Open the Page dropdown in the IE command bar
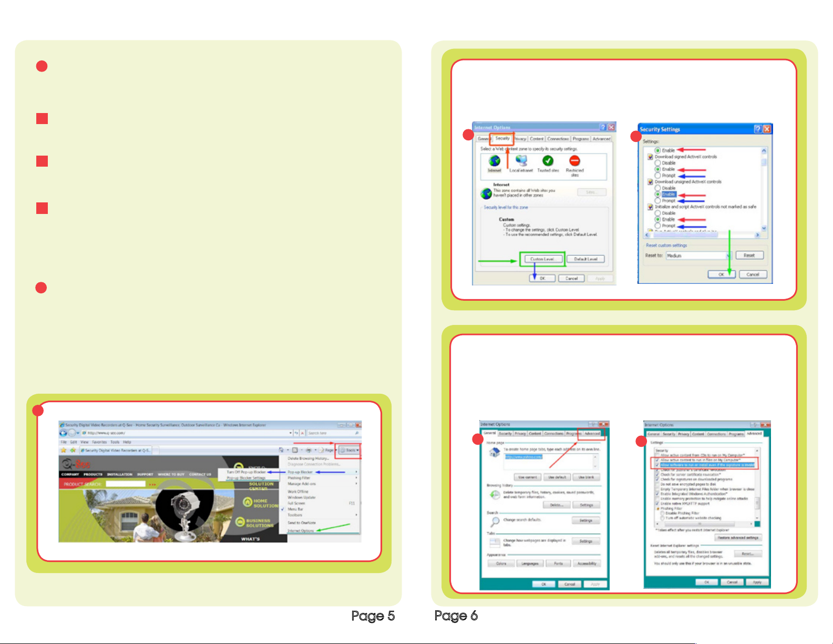 [x=328, y=450]
